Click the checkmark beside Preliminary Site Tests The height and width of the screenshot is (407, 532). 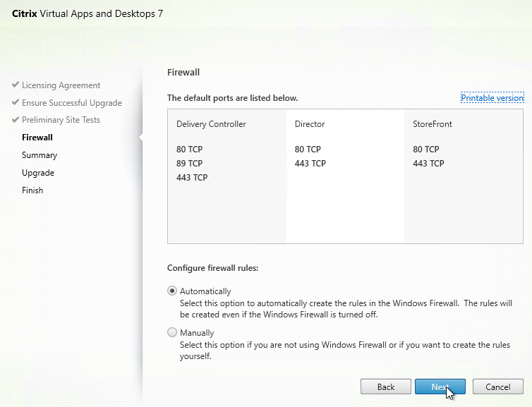[16, 119]
